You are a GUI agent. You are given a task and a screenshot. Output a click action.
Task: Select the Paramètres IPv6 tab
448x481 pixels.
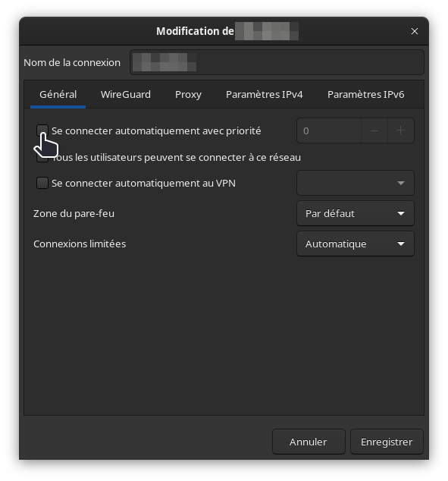click(x=365, y=95)
